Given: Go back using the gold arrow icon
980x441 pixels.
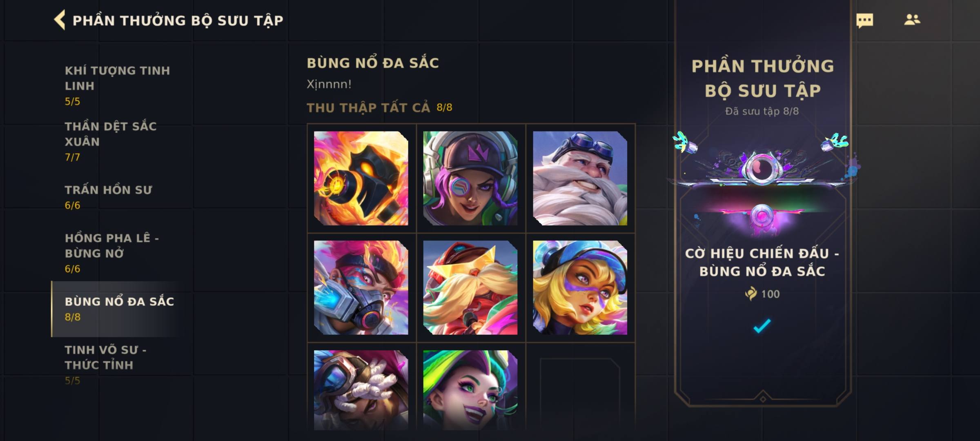Looking at the screenshot, I should point(60,20).
